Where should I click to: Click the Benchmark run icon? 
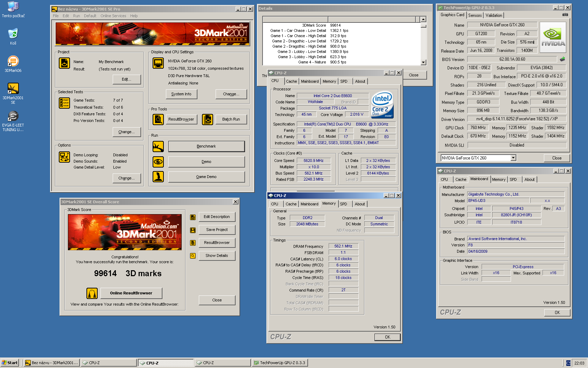click(x=158, y=146)
